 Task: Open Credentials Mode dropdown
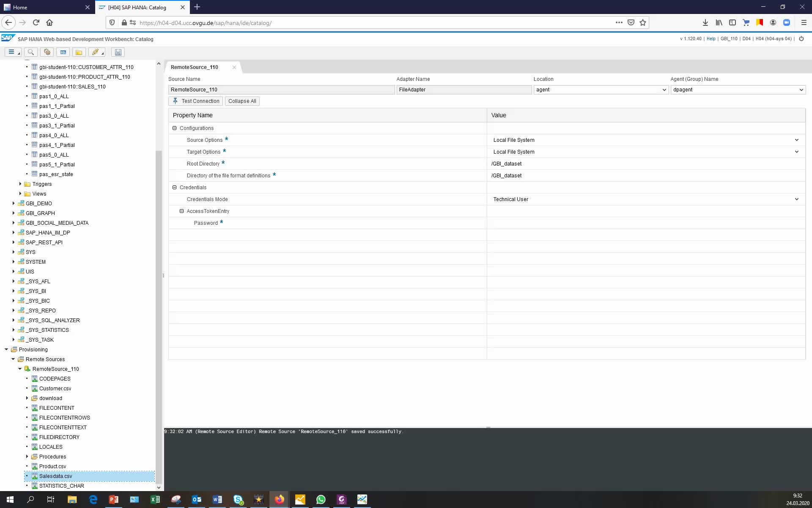tap(796, 199)
